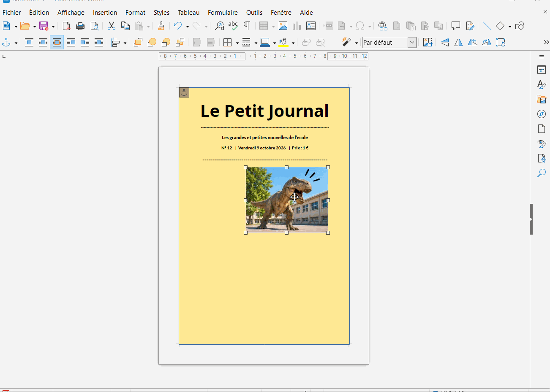Enable the None wrap option

tap(29, 42)
